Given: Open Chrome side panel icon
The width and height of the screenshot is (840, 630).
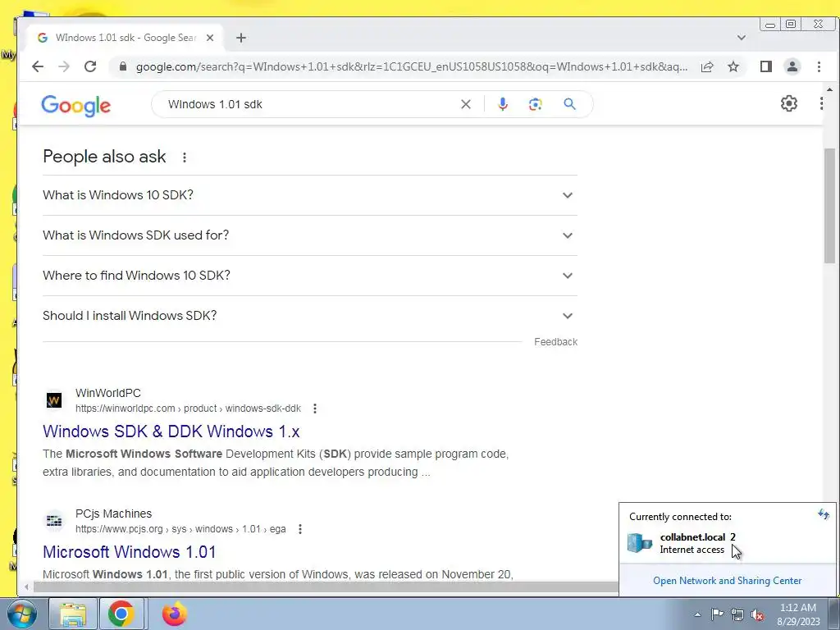Looking at the screenshot, I should coord(766,66).
